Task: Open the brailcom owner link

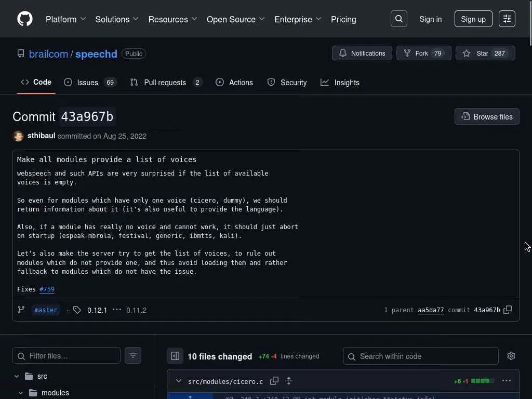Action: pyautogui.click(x=48, y=54)
